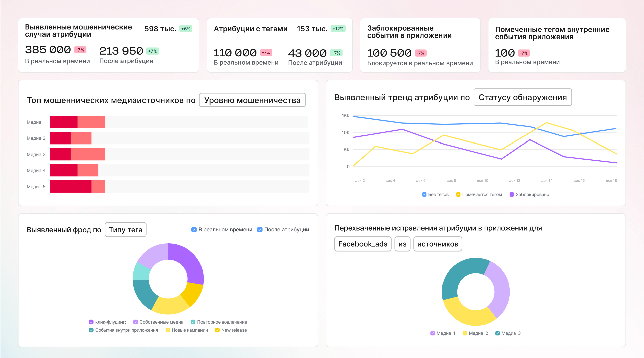Screen dimensions: 644x358
Task: Uncheck 'Помечается тегом' legend checkbox
Action: tap(458, 194)
